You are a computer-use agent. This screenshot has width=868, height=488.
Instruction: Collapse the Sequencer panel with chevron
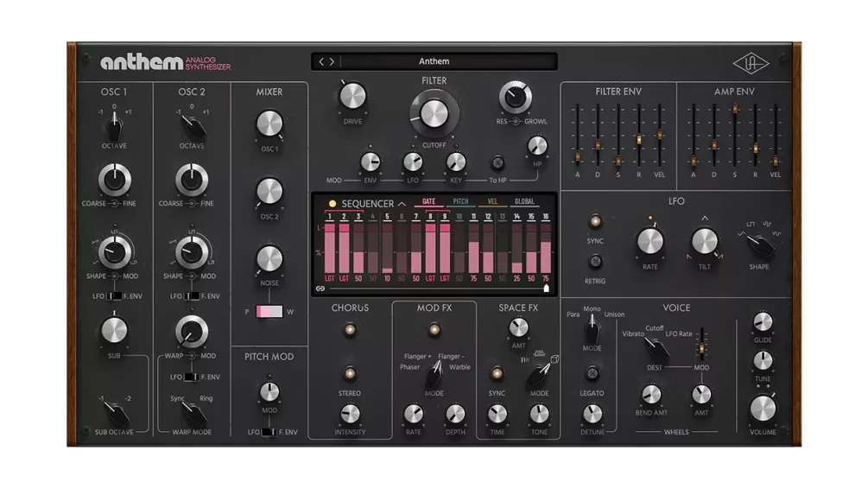coord(402,204)
